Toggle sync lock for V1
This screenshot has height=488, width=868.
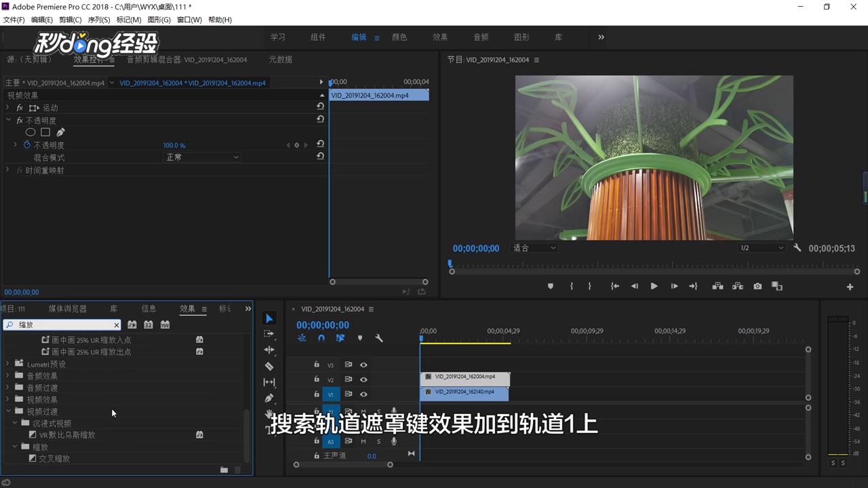[x=348, y=394]
